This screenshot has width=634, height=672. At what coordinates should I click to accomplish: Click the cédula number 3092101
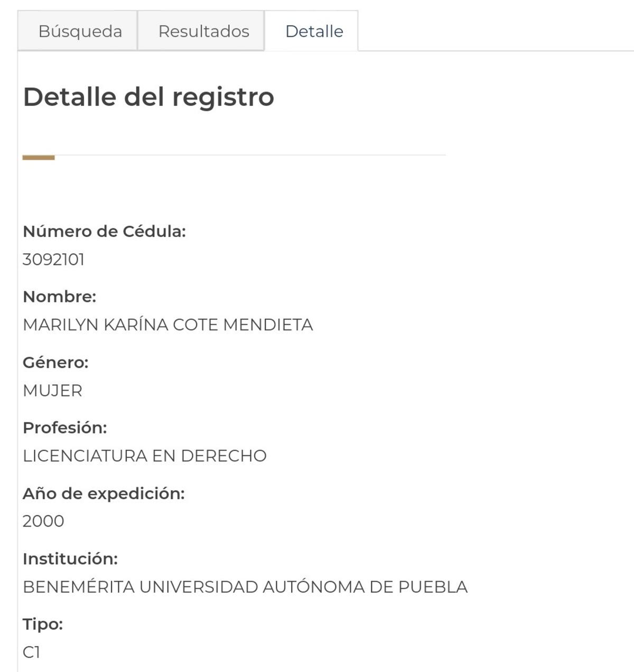(x=53, y=260)
